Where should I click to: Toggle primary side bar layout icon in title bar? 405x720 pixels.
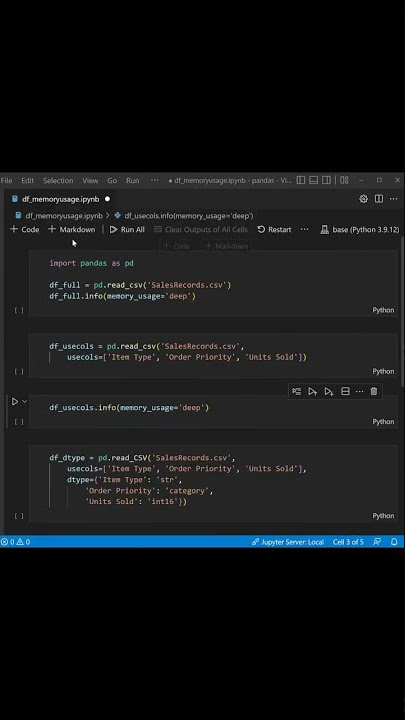coord(301,180)
